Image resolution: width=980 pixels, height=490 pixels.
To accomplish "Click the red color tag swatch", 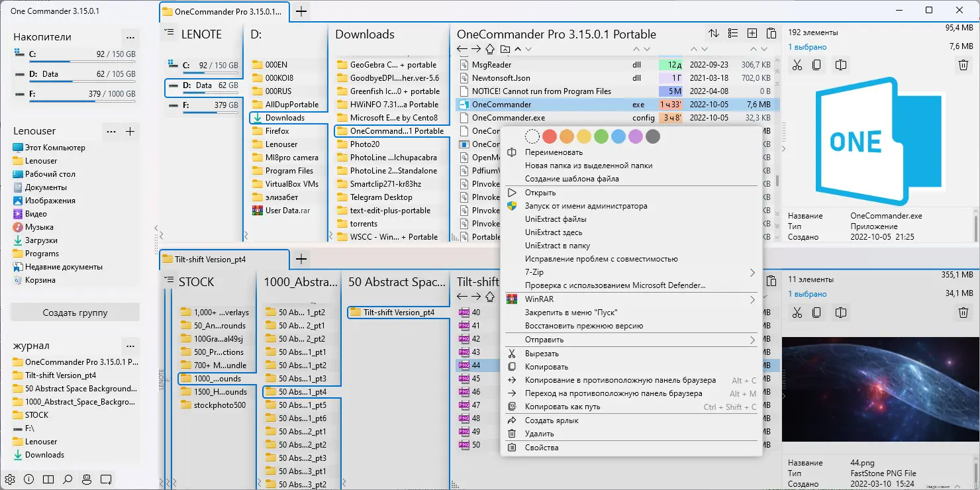I will click(x=550, y=136).
